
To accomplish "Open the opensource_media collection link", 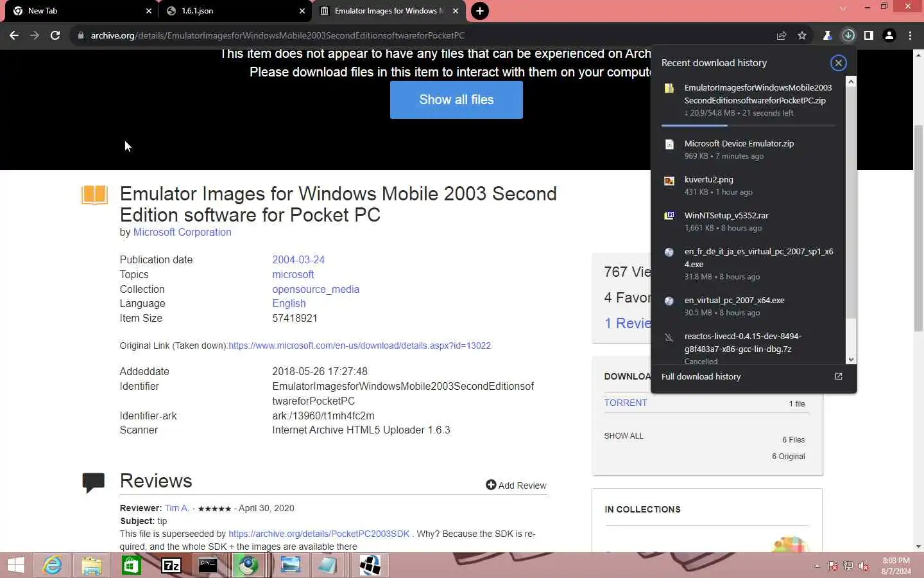I will 316,289.
